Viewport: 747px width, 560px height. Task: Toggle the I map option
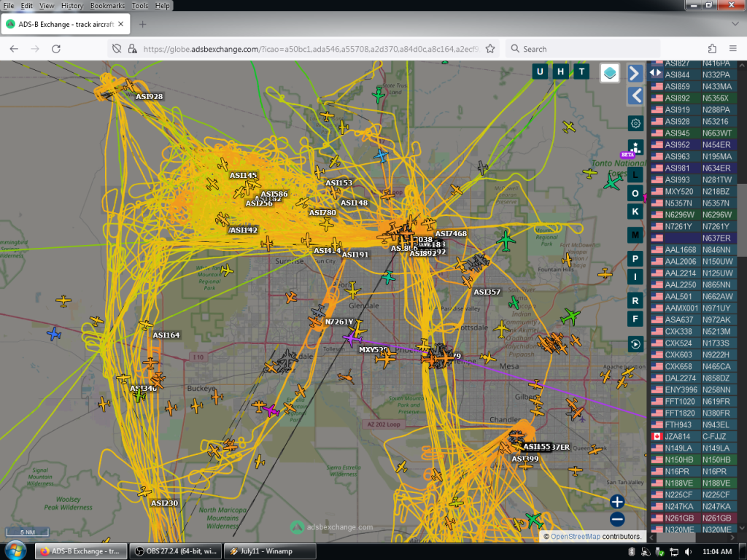635,276
